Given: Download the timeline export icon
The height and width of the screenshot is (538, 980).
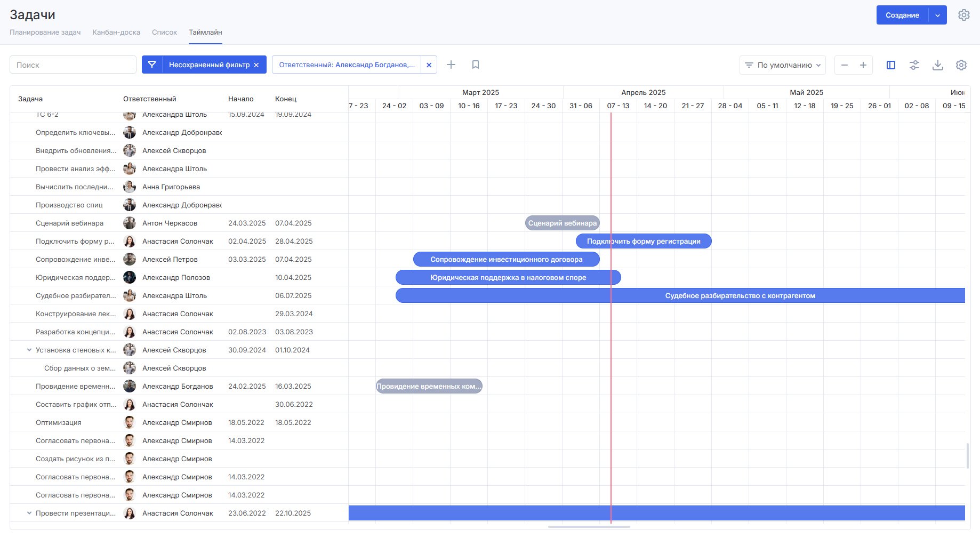Looking at the screenshot, I should point(938,65).
